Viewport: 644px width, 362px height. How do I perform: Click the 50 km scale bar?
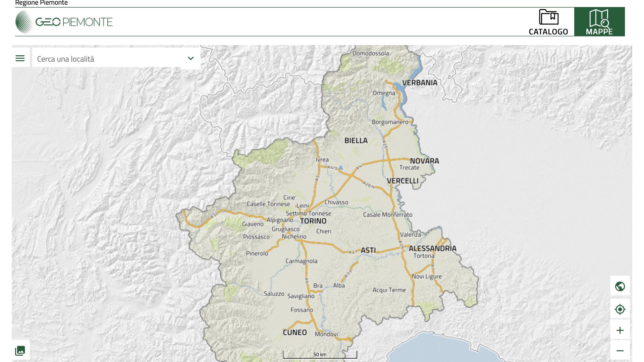click(320, 355)
